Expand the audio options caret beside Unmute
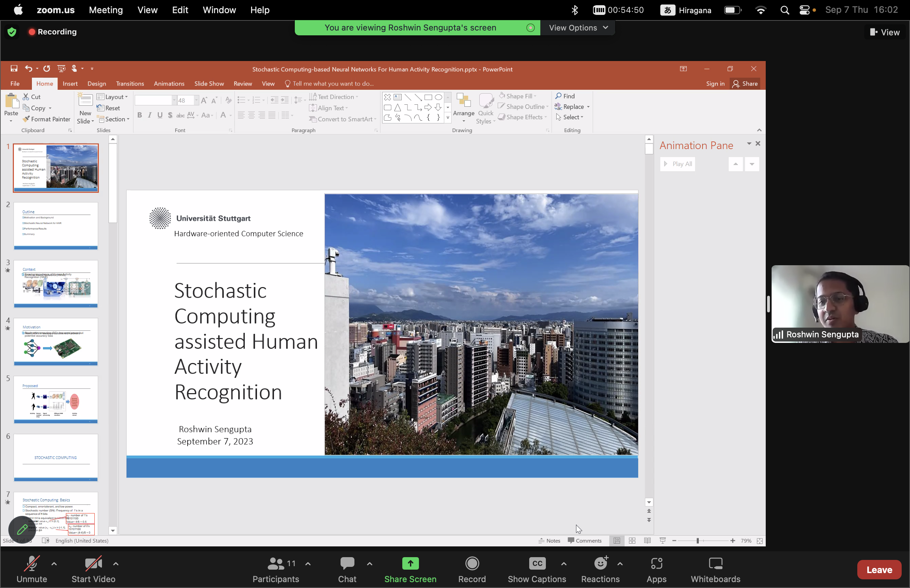 [54, 564]
